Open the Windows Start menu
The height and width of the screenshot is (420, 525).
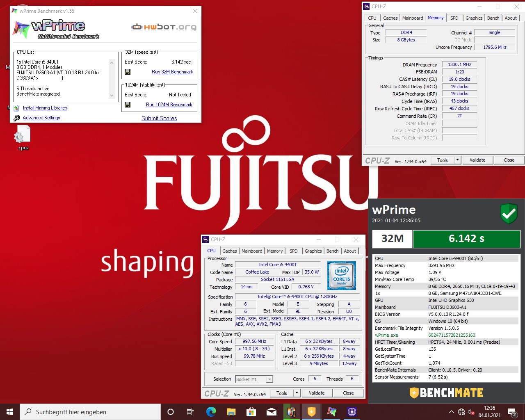click(10, 412)
